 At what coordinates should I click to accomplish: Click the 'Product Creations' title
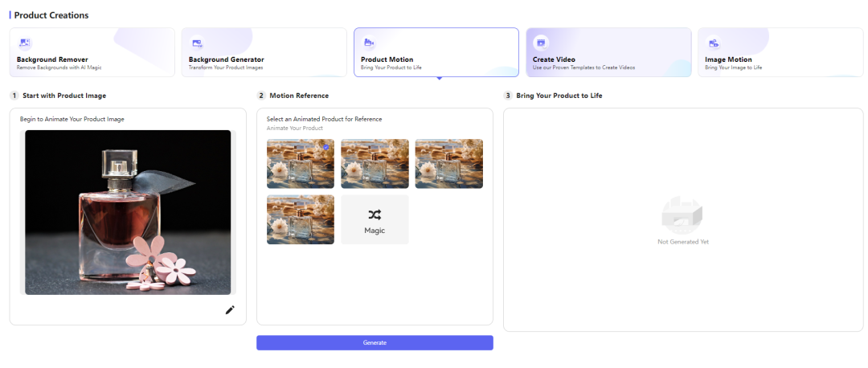51,15
